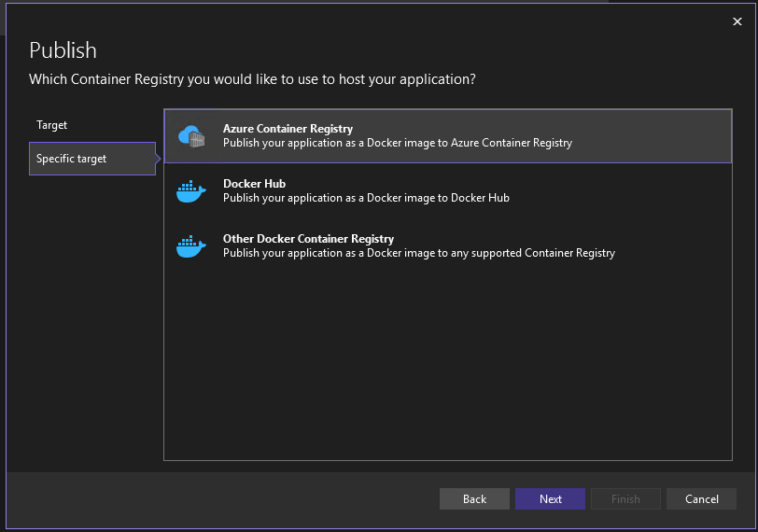Click the Other Docker Container Registry whale icon
Screen dimensions: 758x532
pyautogui.click(x=191, y=246)
